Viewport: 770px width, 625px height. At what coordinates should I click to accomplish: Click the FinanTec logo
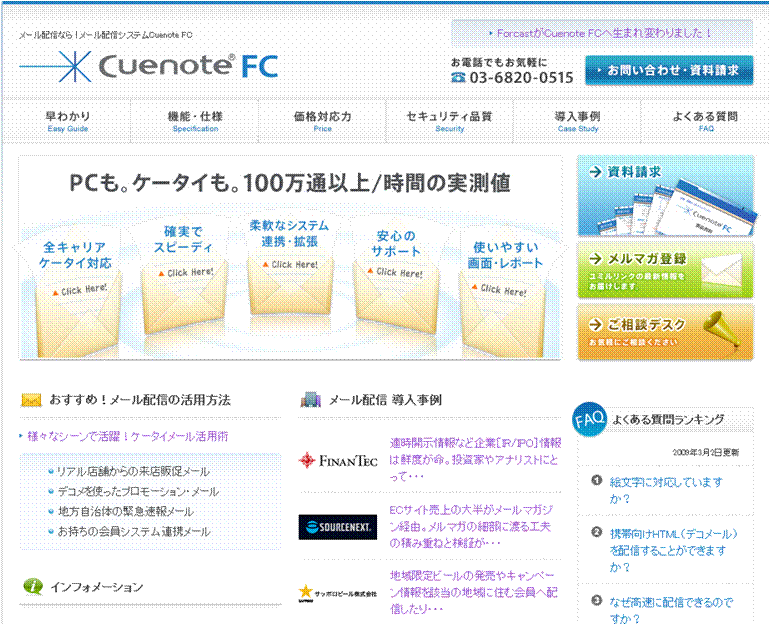click(338, 461)
